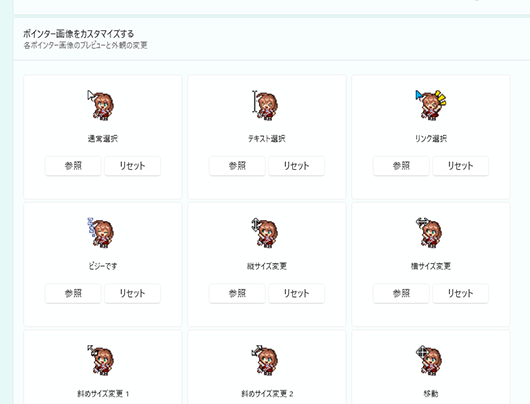This screenshot has height=404, width=530.
Task: Click the 斜めサイズ変更 1 pointer preview
Action: pos(101,360)
